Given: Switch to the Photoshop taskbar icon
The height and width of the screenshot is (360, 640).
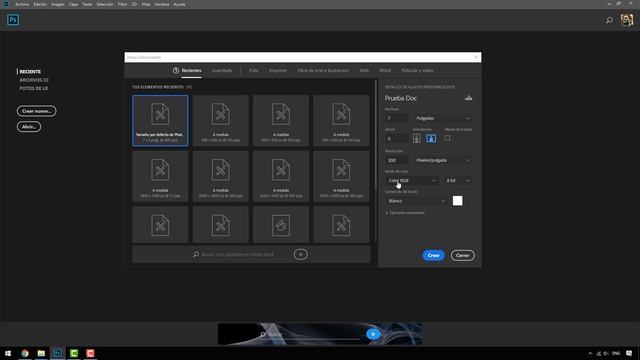Looking at the screenshot, I should click(x=58, y=353).
